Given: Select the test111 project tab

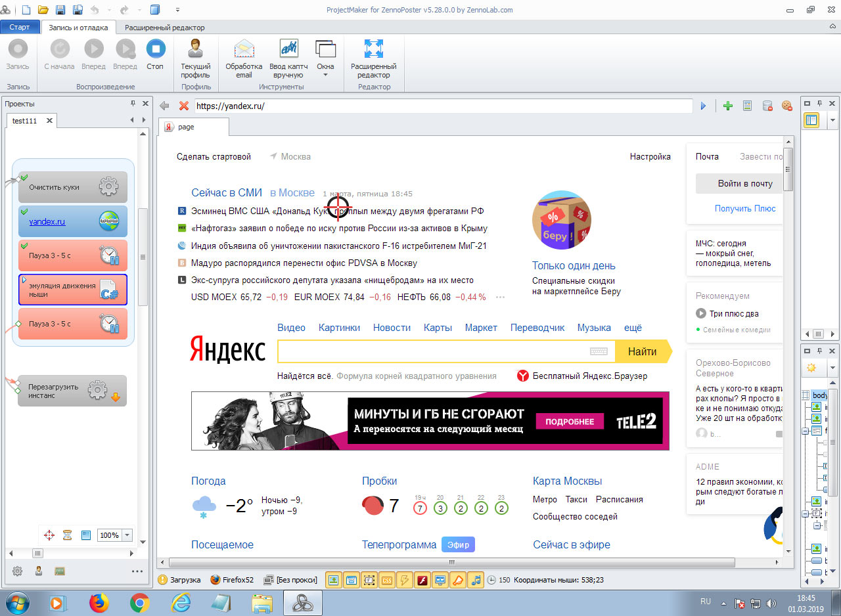Looking at the screenshot, I should [32, 121].
